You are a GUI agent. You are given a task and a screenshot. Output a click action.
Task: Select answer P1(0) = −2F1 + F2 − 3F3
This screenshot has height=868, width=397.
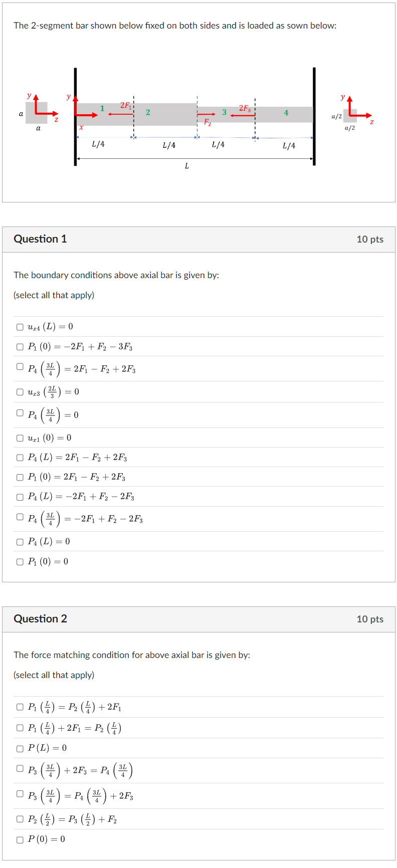tap(20, 346)
